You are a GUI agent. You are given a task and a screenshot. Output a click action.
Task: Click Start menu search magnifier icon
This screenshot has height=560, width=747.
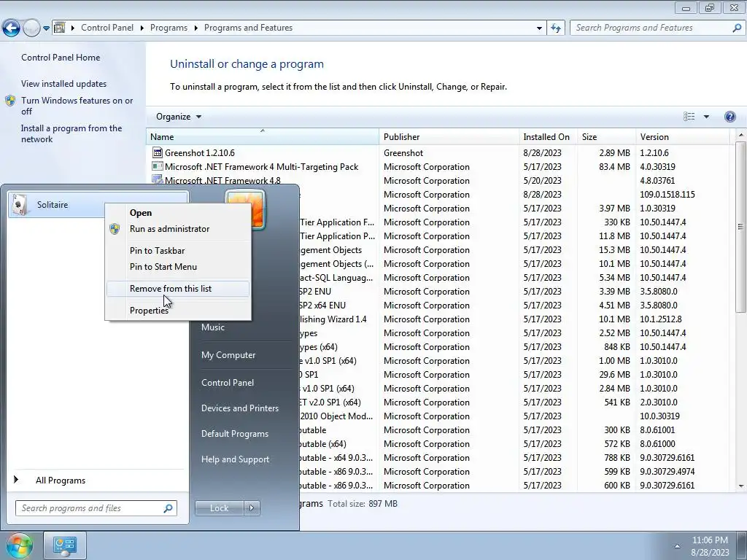coord(168,508)
